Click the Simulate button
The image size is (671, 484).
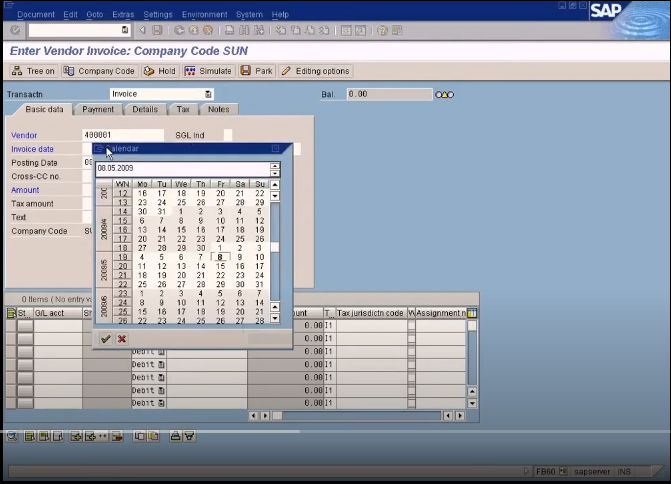click(208, 71)
